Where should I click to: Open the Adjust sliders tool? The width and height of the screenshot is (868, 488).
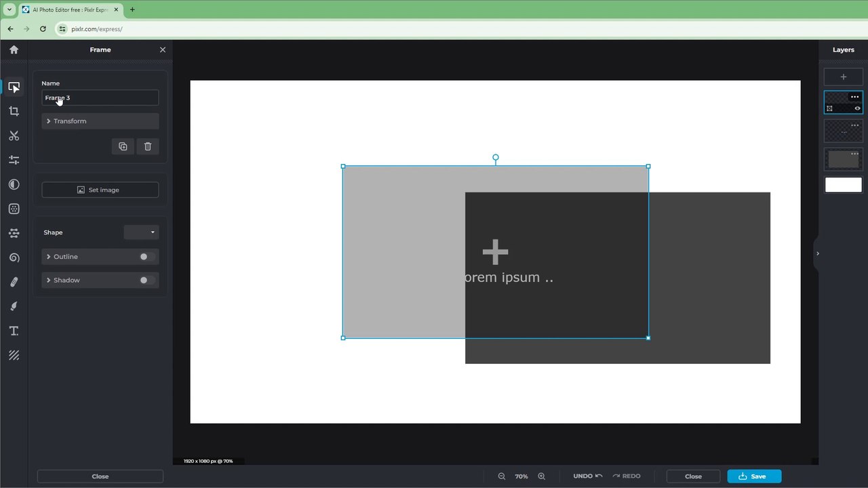(x=14, y=160)
